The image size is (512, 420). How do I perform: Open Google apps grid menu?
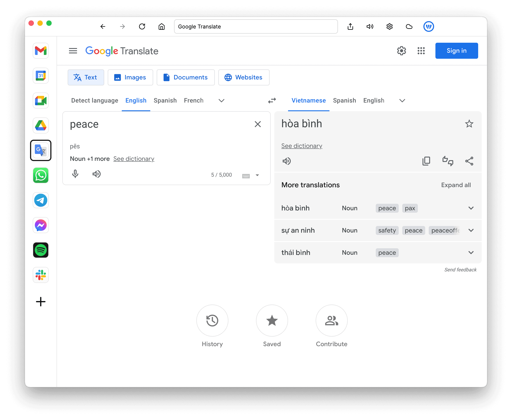point(421,50)
